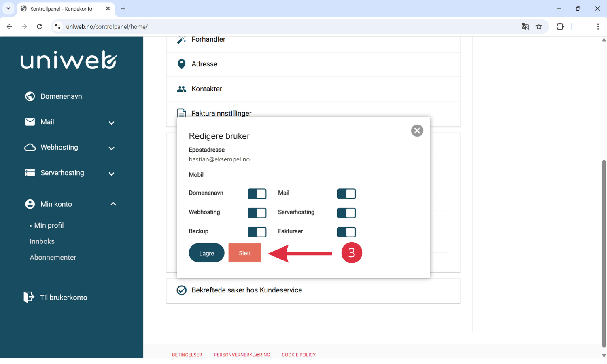Open the tab search dropdown
Screen dimensions: 607x364
[8, 8]
